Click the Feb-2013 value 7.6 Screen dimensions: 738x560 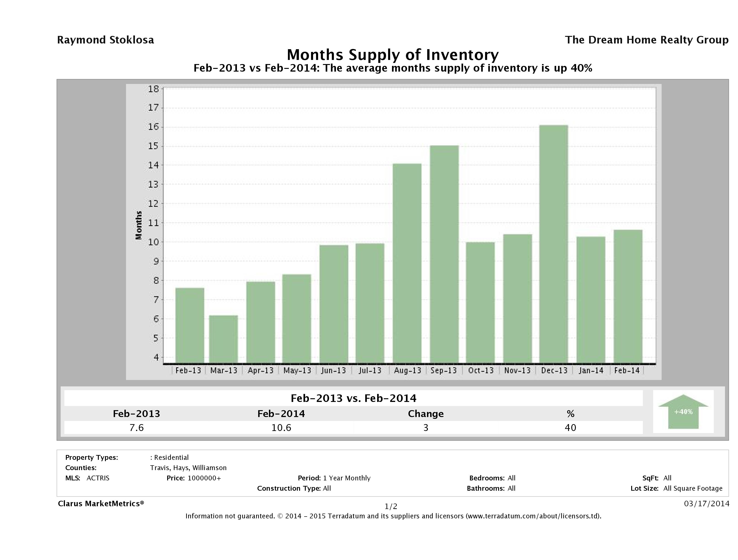[137, 428]
